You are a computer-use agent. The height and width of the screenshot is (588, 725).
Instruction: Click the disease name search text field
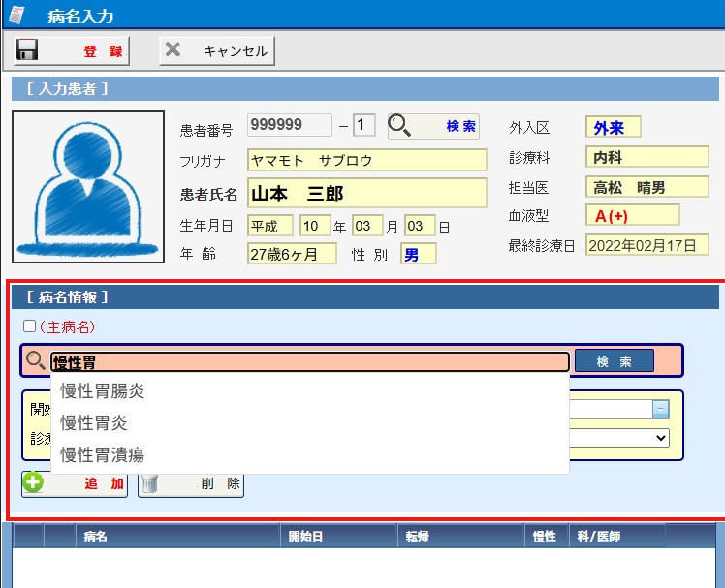click(310, 362)
